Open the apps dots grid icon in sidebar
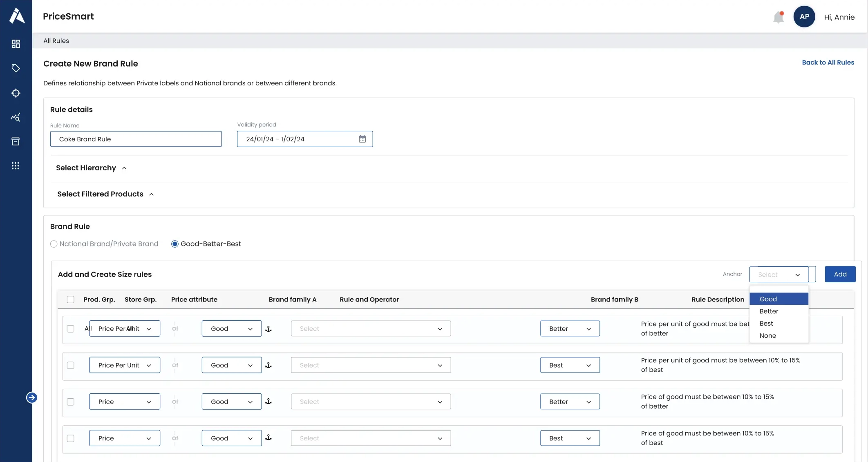Image resolution: width=868 pixels, height=462 pixels. (16, 165)
